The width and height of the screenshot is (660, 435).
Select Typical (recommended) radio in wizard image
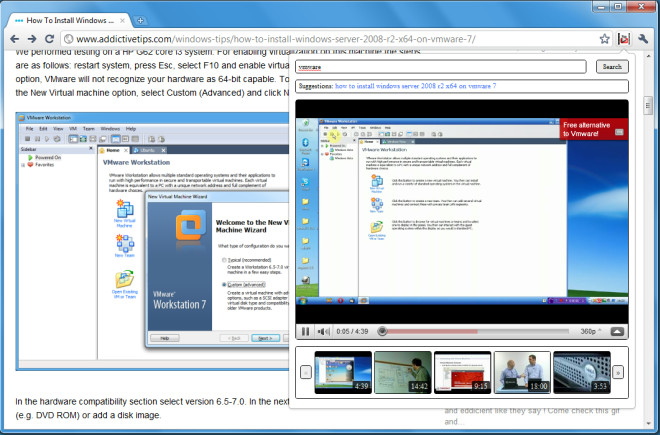224,260
